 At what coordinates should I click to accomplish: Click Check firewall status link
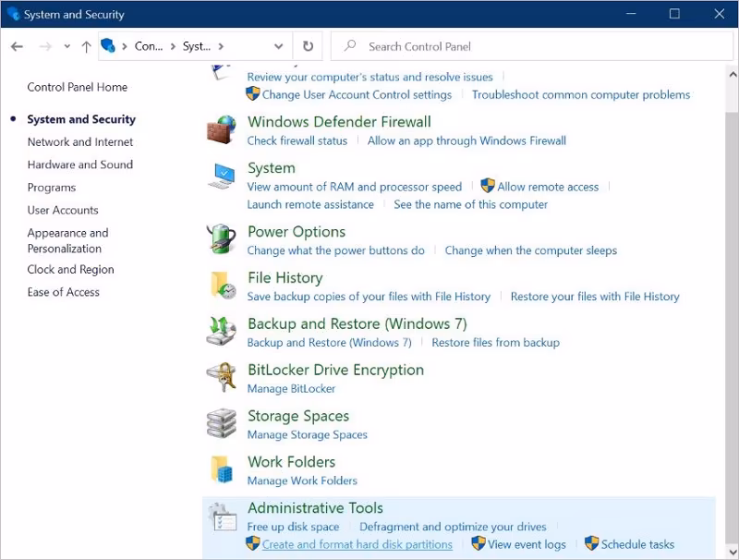point(297,140)
